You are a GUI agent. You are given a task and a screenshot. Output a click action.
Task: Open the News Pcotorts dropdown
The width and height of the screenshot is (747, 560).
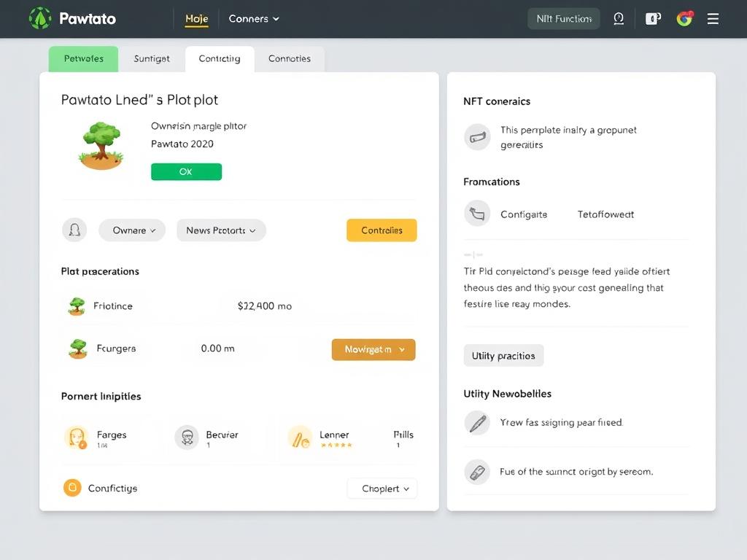221,230
